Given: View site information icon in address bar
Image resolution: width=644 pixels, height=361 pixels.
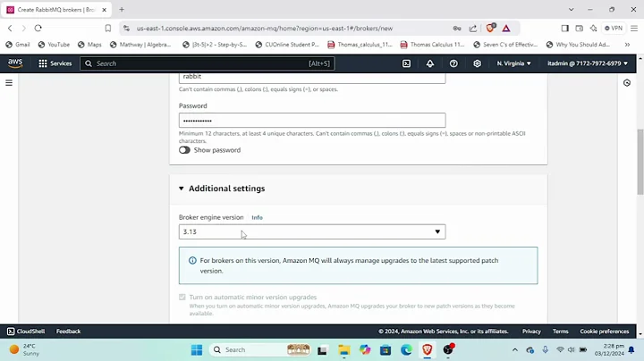Looking at the screenshot, I should (126, 29).
